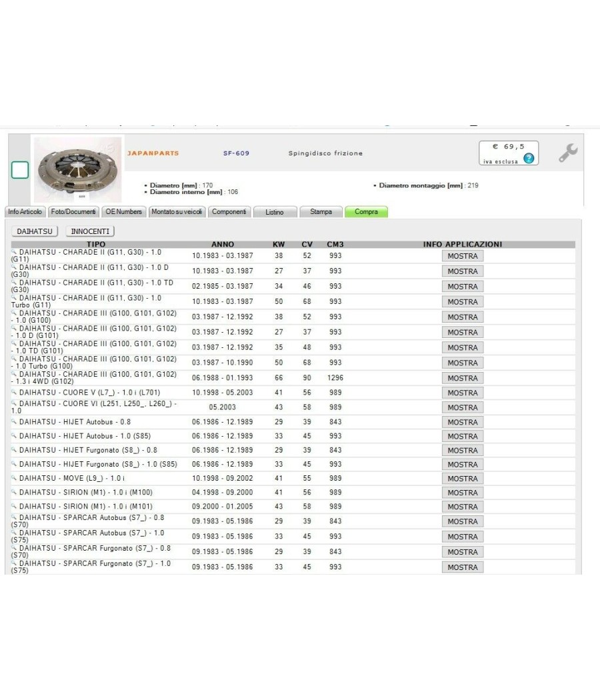This screenshot has height=700, width=600.
Task: Open the Listino tab
Action: point(275,212)
